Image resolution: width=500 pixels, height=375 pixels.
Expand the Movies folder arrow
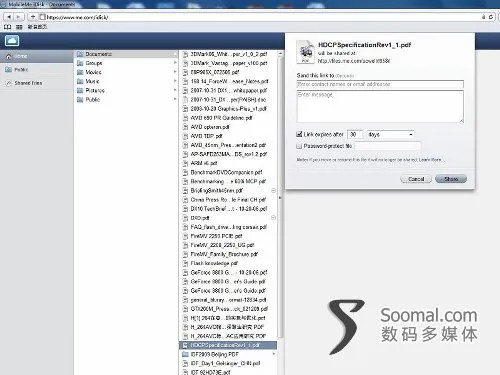[x=175, y=72]
